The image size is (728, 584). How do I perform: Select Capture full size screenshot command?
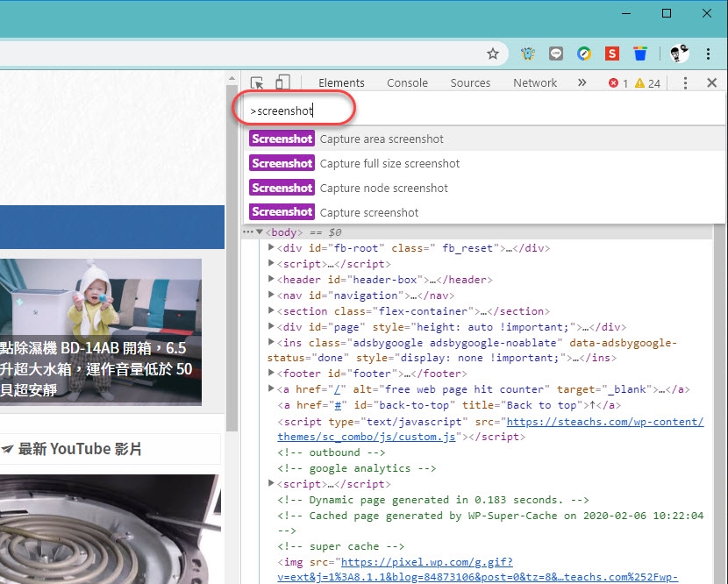(389, 163)
